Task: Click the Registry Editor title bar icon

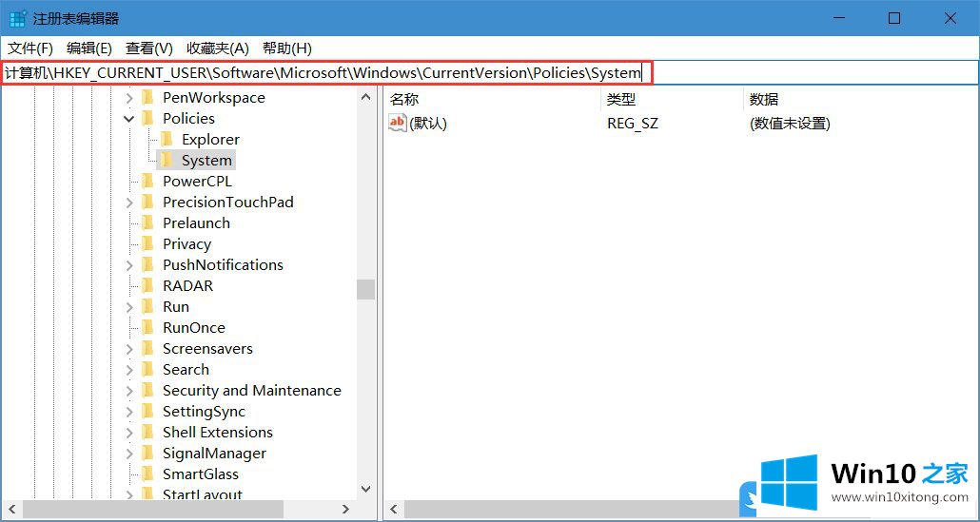Action: (17, 18)
